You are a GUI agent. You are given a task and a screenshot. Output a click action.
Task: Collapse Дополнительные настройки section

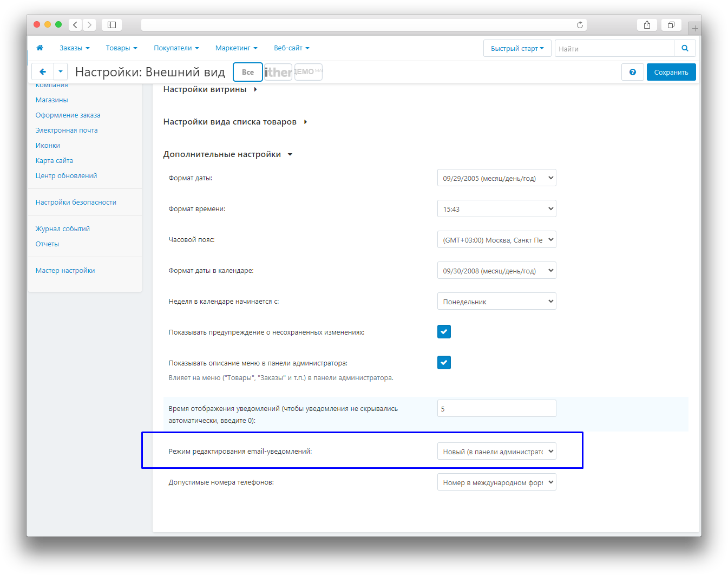coord(227,154)
